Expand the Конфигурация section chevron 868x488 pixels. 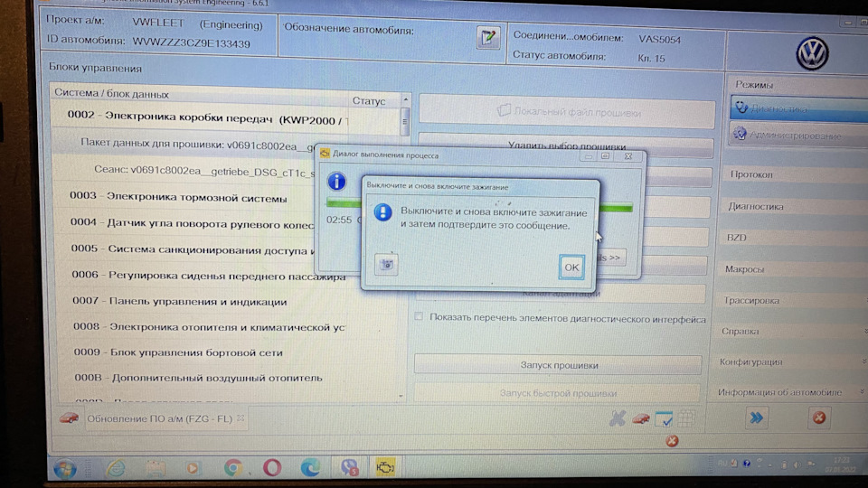[x=863, y=361]
